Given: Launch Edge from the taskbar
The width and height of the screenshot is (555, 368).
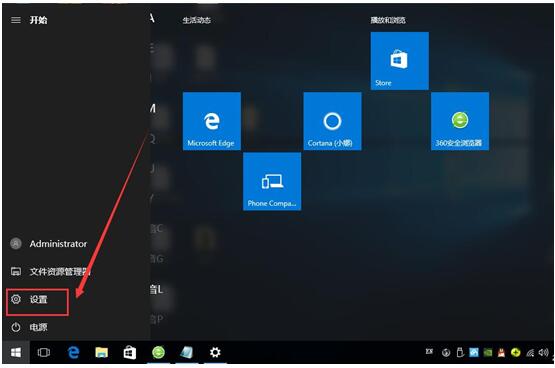Looking at the screenshot, I should pos(73,352).
